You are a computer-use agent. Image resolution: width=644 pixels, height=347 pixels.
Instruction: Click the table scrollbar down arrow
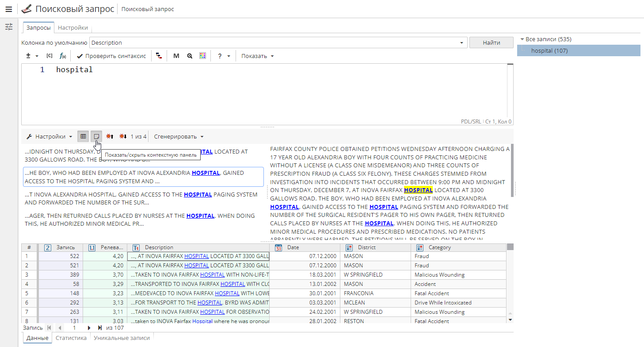pos(510,319)
